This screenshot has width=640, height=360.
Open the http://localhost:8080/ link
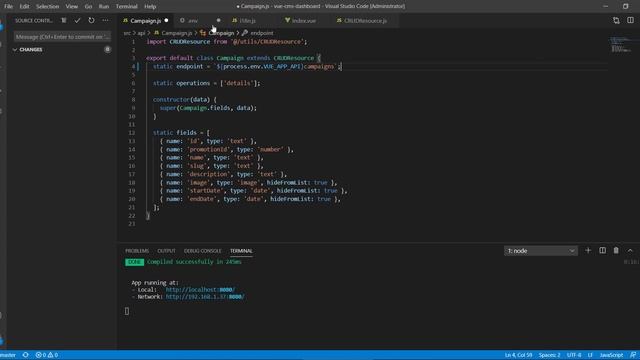click(x=200, y=290)
